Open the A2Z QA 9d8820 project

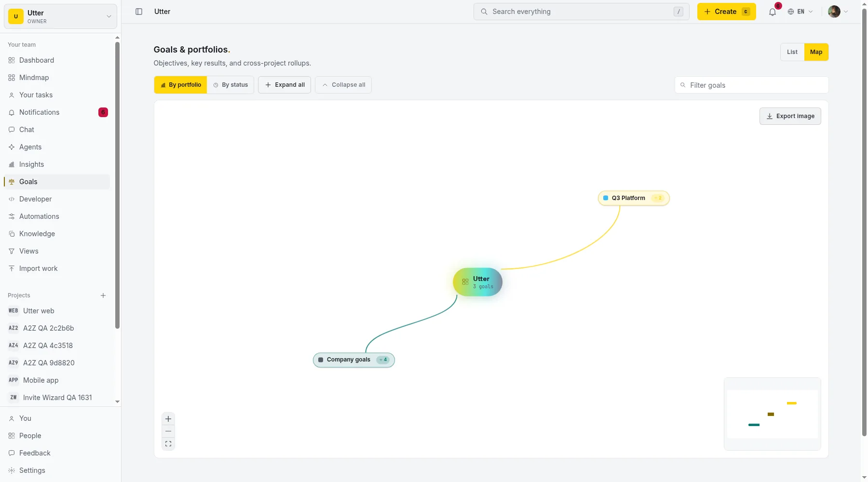point(57,363)
